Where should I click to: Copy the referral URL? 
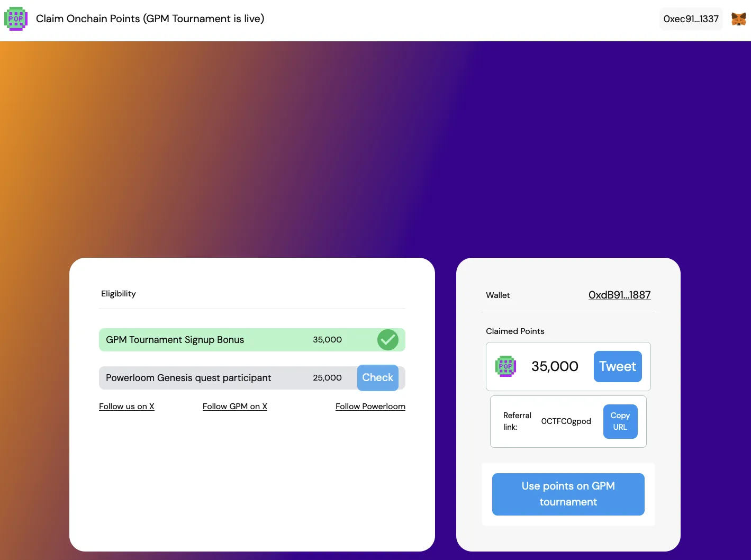[x=620, y=421]
